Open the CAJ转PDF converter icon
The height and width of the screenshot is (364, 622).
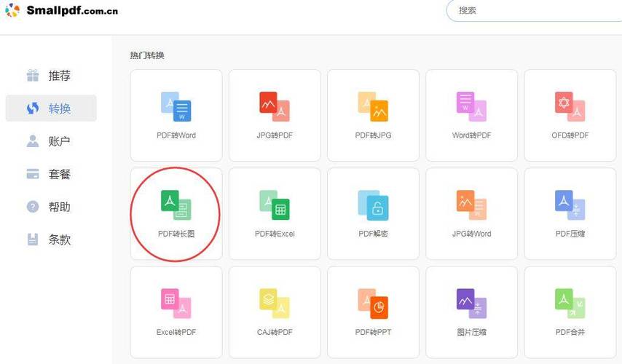(x=275, y=304)
